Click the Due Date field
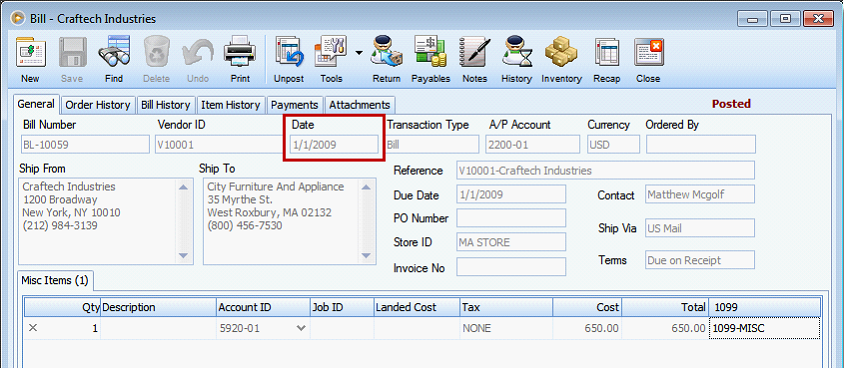845x369 pixels. tap(511, 194)
